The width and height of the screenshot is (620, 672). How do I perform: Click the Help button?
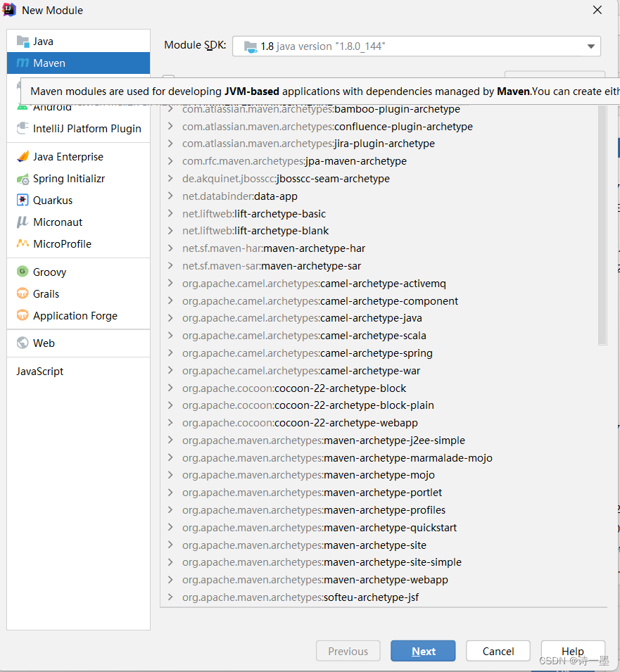pyautogui.click(x=573, y=651)
